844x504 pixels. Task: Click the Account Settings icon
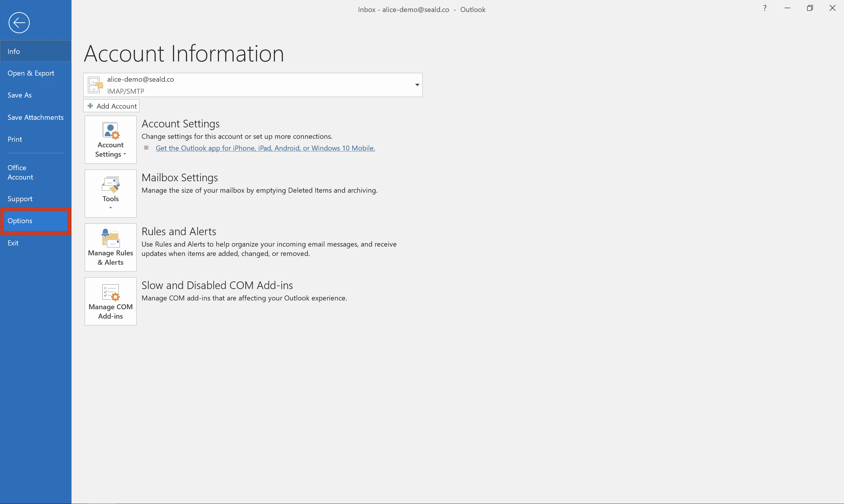tap(110, 139)
